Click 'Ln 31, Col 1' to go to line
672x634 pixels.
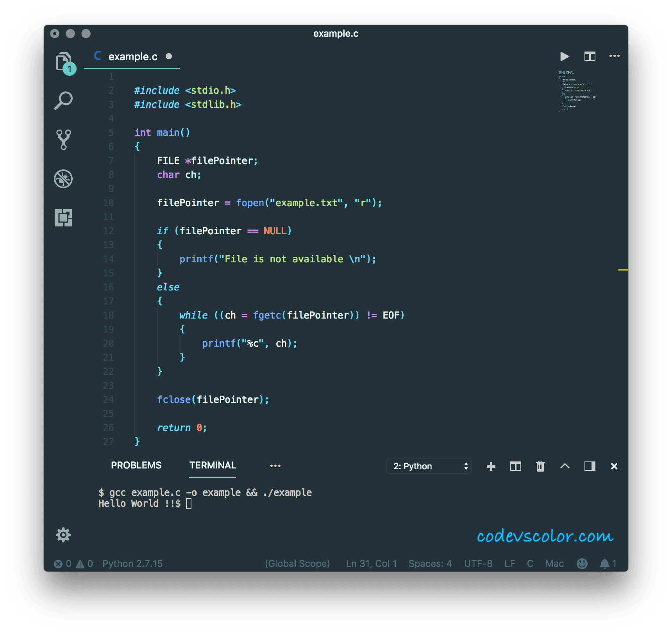[370, 563]
